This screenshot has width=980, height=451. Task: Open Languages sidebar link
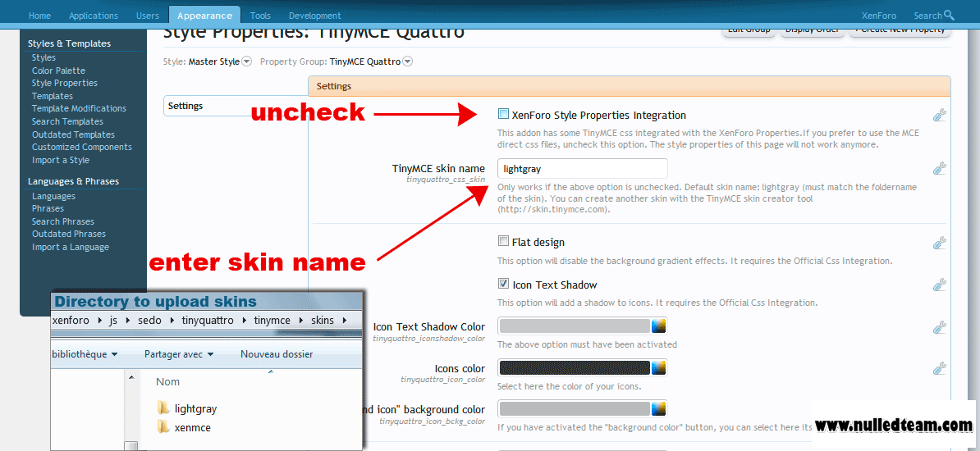53,196
